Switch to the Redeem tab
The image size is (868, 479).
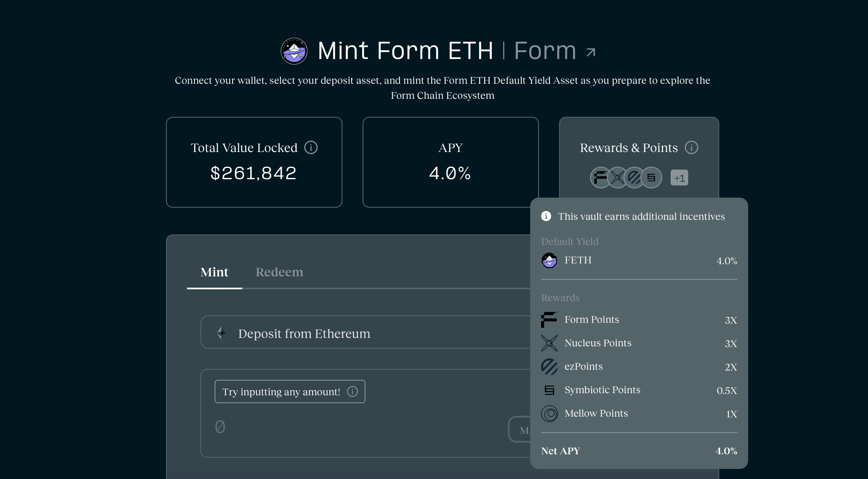click(x=279, y=272)
